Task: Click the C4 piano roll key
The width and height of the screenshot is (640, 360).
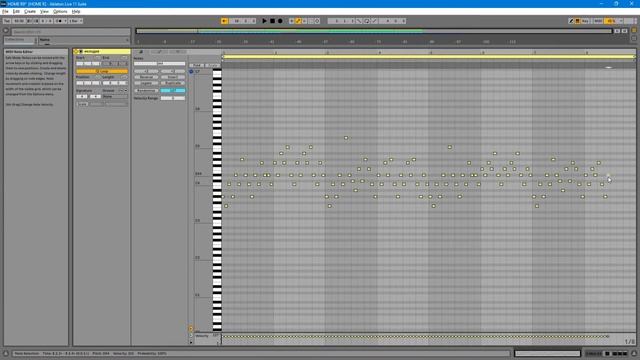Action: click(217, 185)
